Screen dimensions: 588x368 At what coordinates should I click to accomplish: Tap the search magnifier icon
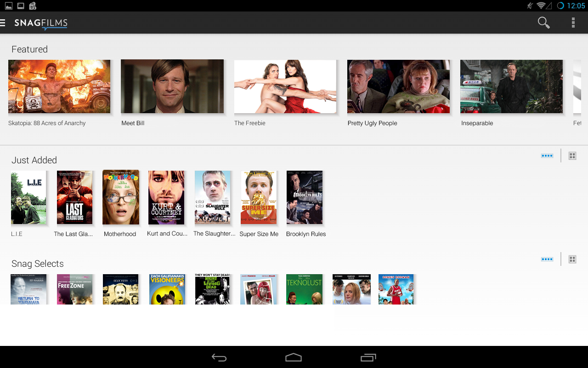coord(543,23)
